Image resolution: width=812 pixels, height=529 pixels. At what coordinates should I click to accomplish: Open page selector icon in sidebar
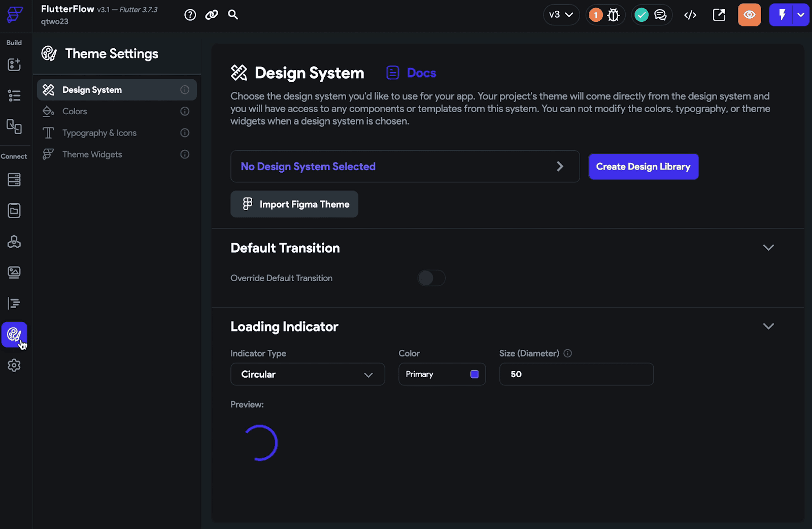[14, 126]
